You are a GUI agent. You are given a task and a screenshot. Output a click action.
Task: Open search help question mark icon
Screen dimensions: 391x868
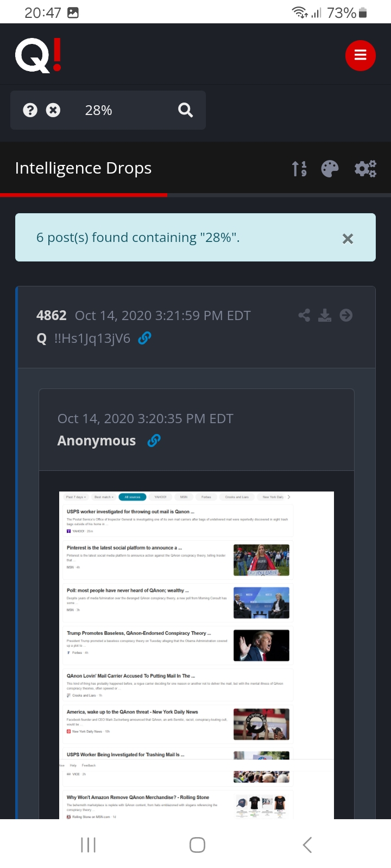click(30, 110)
